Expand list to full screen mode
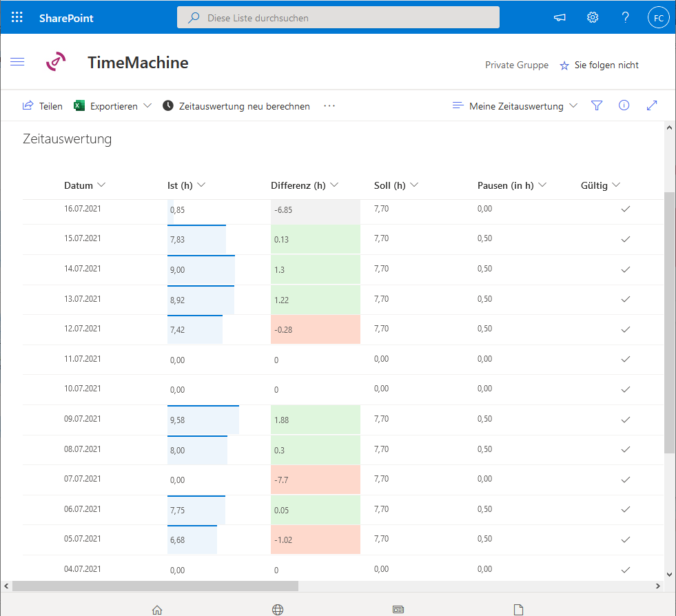This screenshot has width=676, height=616. click(652, 105)
